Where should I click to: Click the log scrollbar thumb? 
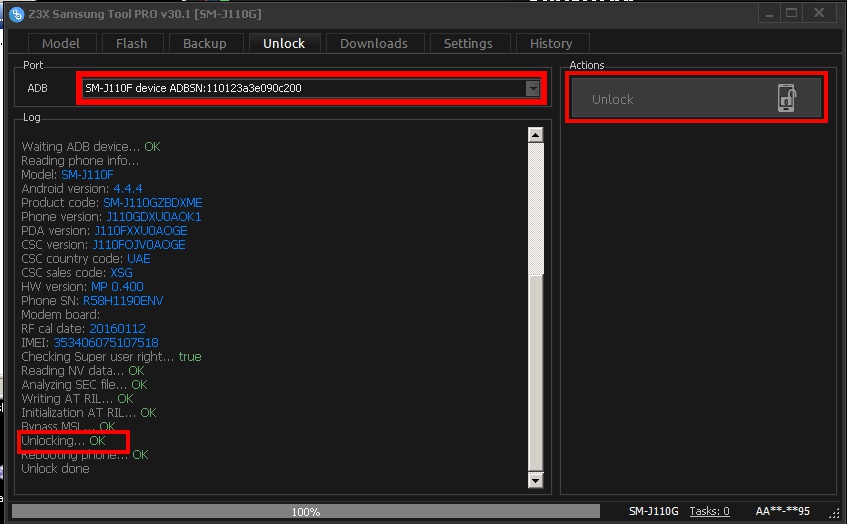coord(535,373)
